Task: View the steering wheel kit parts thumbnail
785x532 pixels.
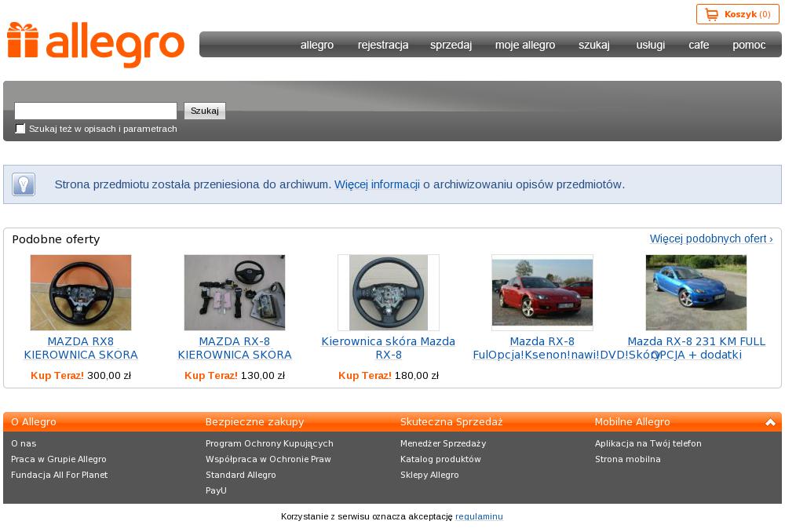Action: (235, 292)
